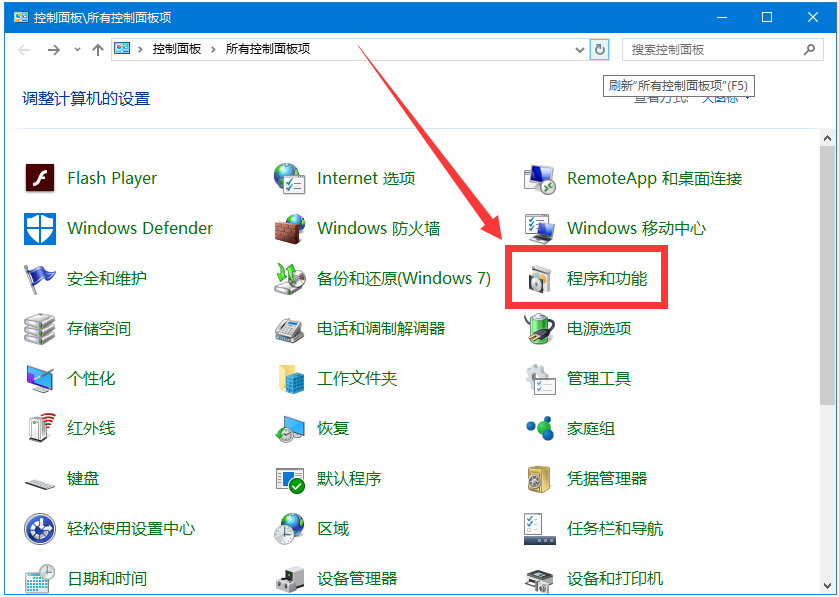Focus the 搜索控制面板 search box
This screenshot has height=597, width=839.
pos(722,50)
